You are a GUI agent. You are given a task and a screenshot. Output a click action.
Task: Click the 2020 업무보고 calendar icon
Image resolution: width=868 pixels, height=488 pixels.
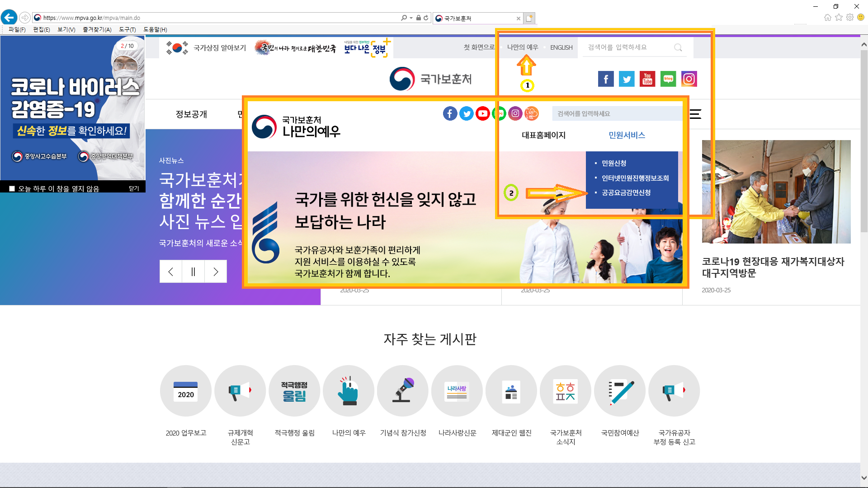(186, 391)
